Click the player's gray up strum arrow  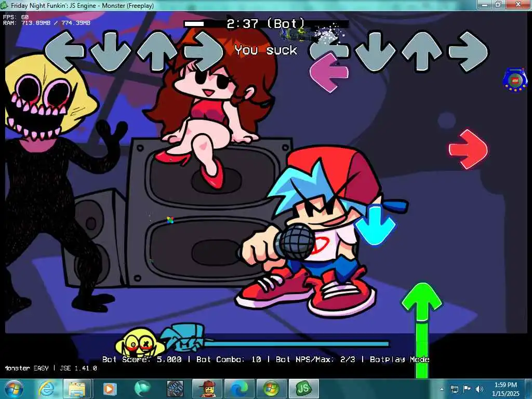click(422, 51)
